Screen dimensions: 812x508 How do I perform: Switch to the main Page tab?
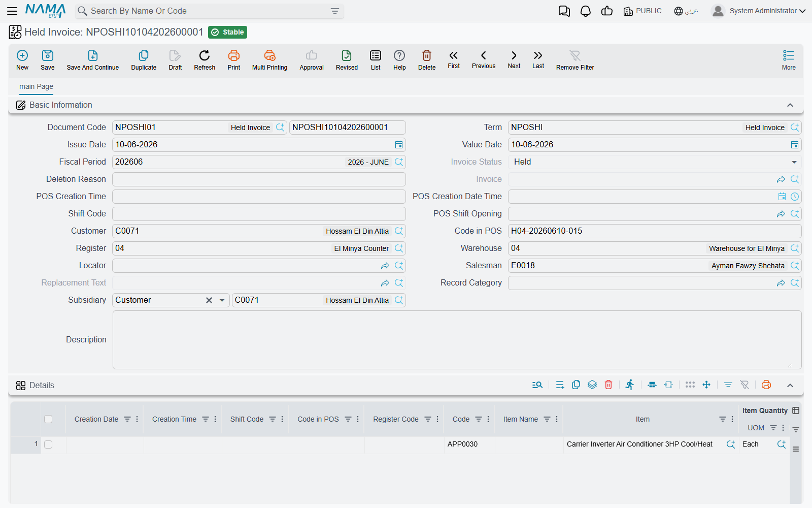(36, 86)
